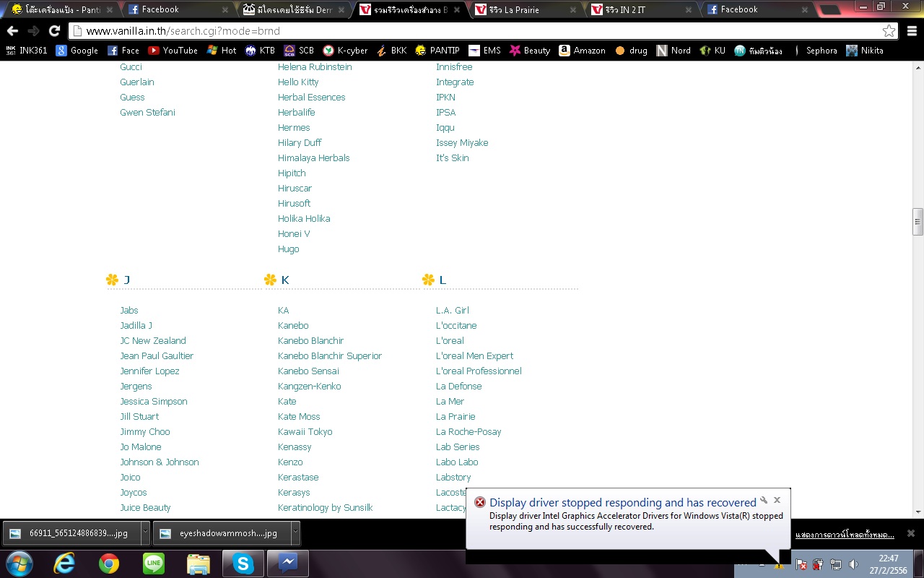Expand dropdown for eyeshadowammosh jpg download
924x578 pixels.
(x=295, y=533)
